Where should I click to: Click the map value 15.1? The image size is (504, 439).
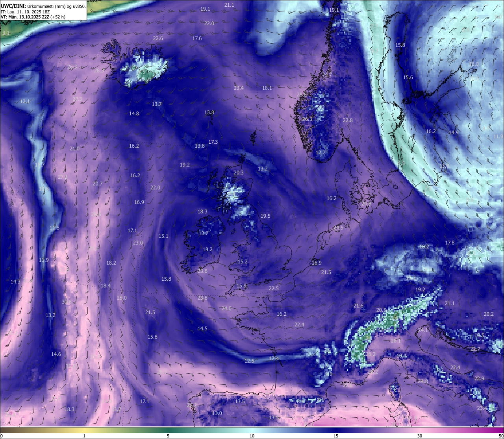163,236
